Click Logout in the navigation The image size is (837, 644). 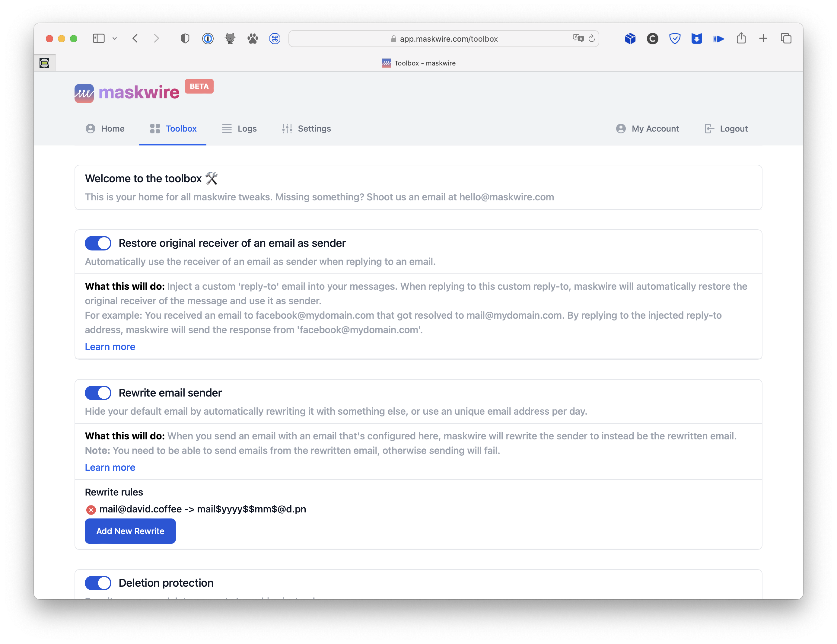click(x=726, y=129)
